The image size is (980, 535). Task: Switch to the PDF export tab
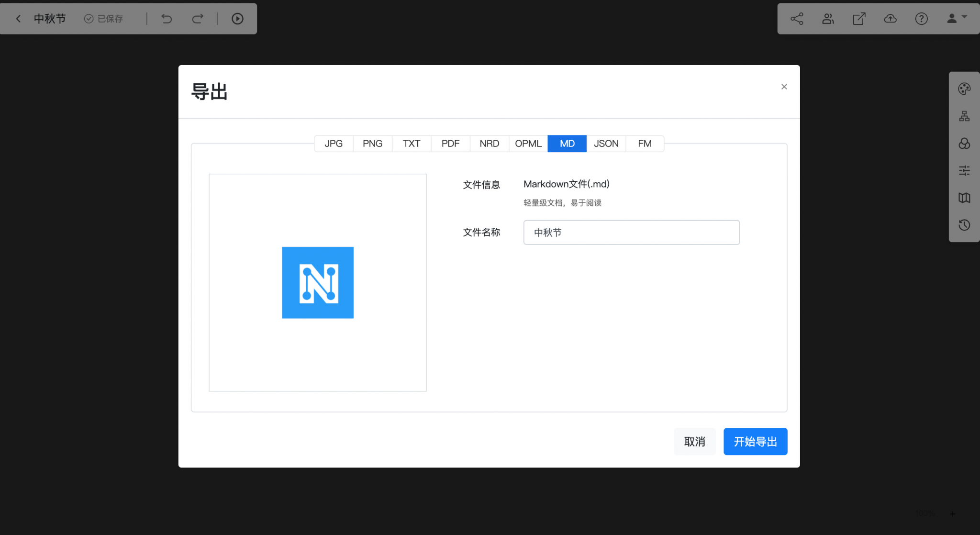450,143
